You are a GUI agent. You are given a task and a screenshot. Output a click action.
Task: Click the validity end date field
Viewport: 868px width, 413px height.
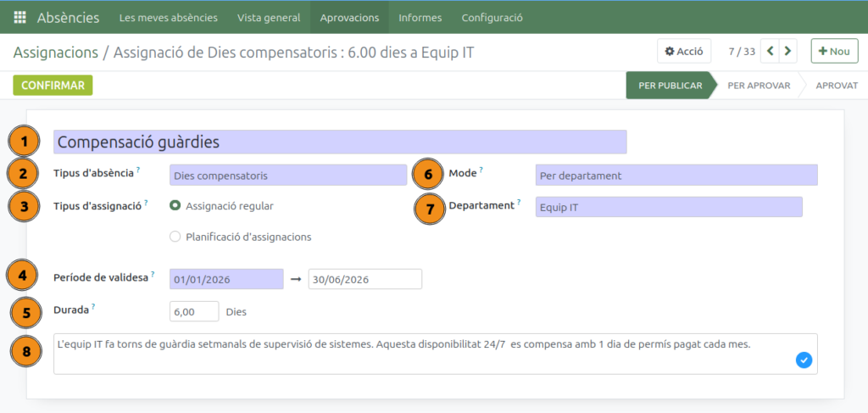coord(364,280)
